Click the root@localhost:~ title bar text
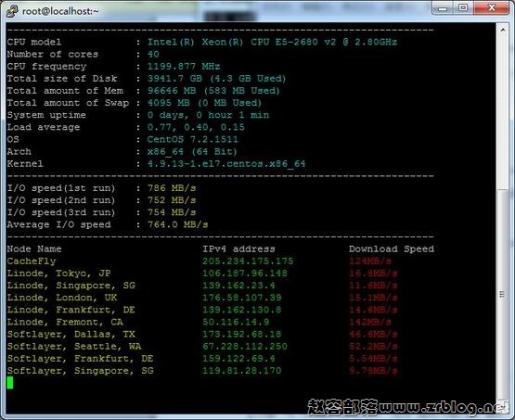The height and width of the screenshot is (420, 515). 60,11
